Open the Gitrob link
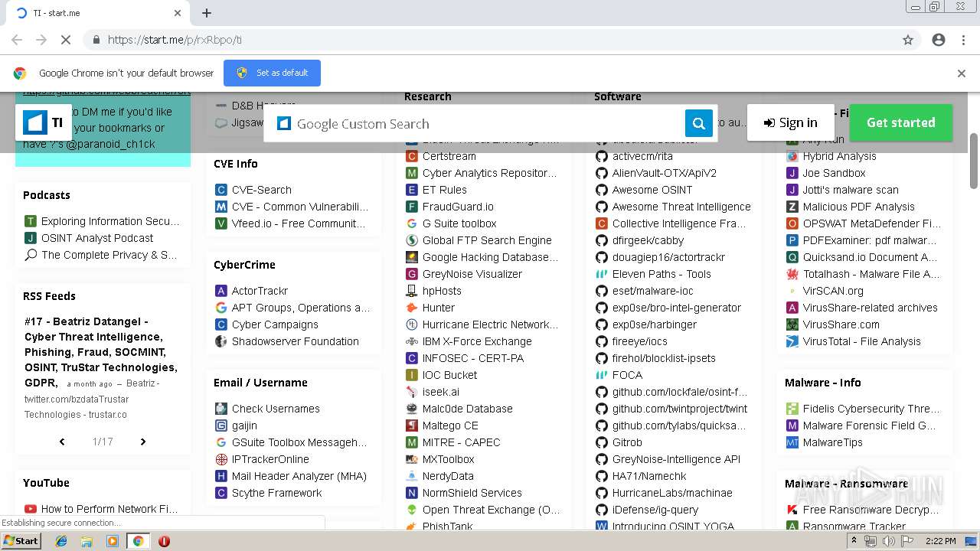The height and width of the screenshot is (551, 980). (627, 442)
